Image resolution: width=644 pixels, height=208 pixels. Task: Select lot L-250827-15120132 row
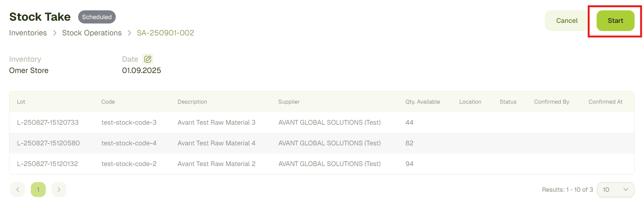point(47,164)
